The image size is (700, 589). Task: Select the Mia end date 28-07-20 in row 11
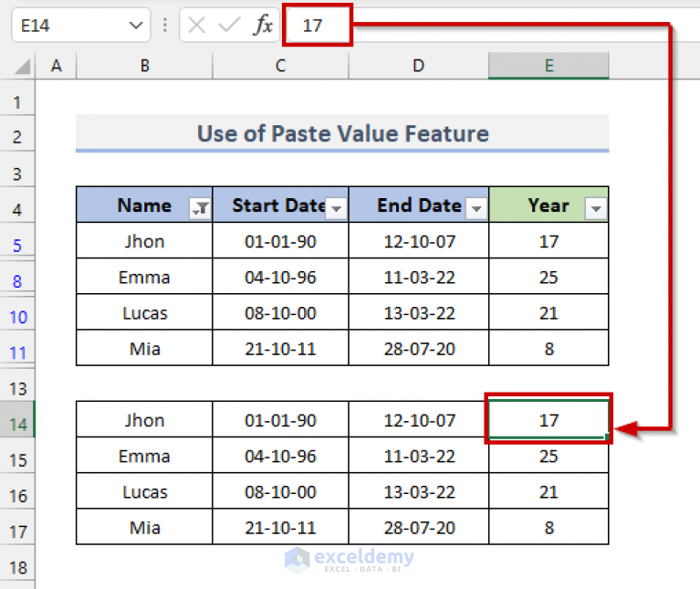click(x=418, y=349)
